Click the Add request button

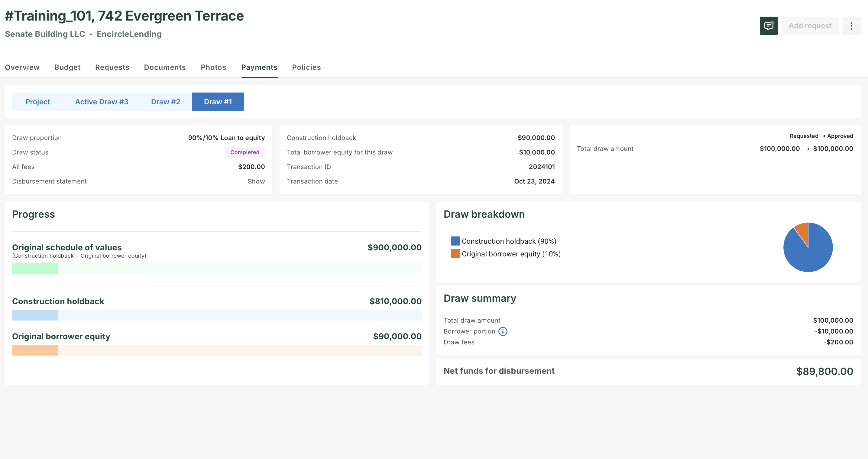810,25
